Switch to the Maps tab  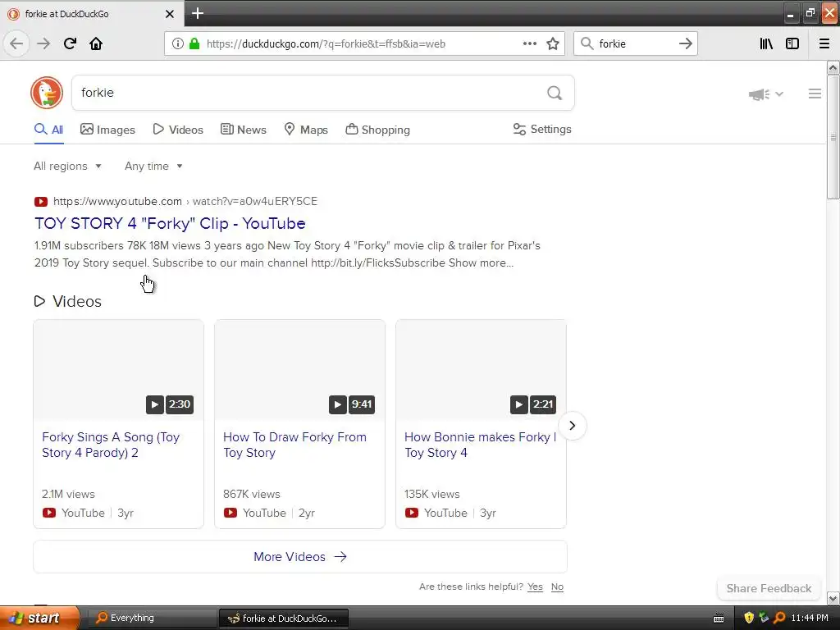click(306, 130)
